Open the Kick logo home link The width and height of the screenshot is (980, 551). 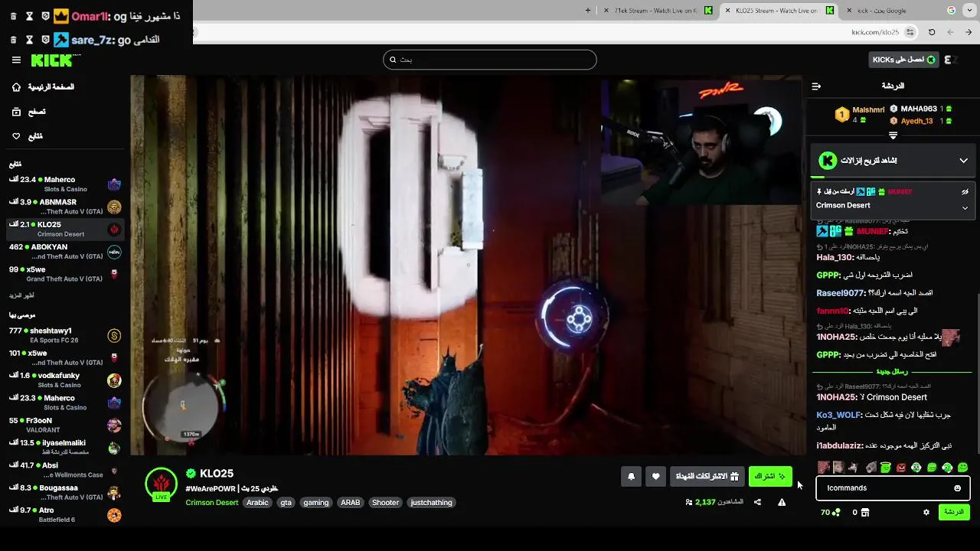tap(51, 60)
